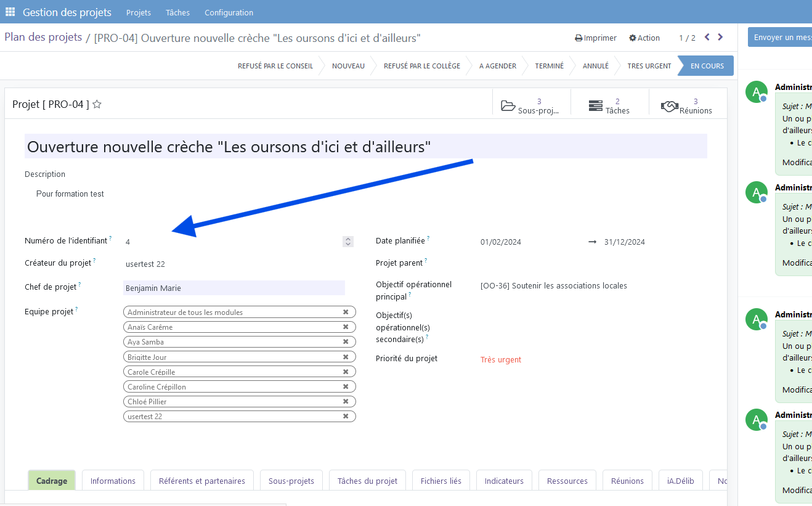Show help tooltip for Projet parent
The height and width of the screenshot is (506, 812).
click(x=426, y=260)
